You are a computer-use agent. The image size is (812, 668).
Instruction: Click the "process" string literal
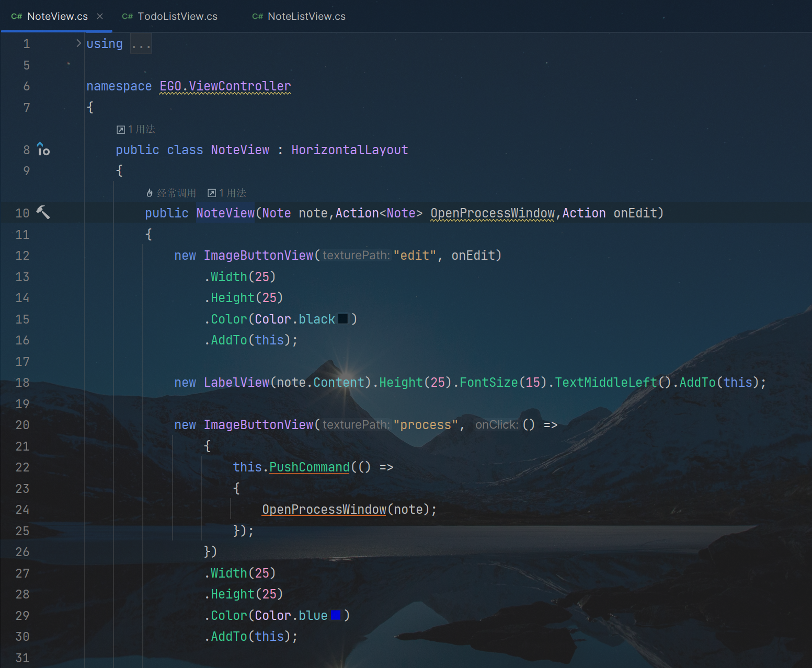[426, 425]
